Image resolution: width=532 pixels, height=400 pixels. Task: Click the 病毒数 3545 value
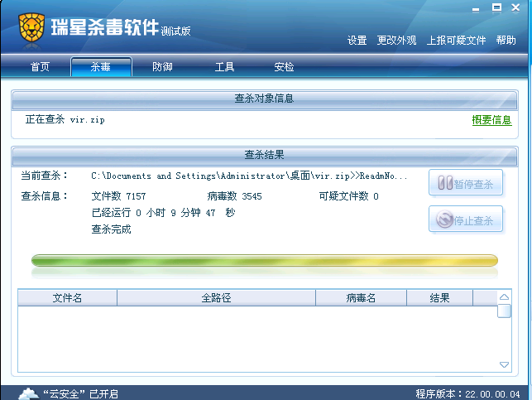(x=234, y=196)
